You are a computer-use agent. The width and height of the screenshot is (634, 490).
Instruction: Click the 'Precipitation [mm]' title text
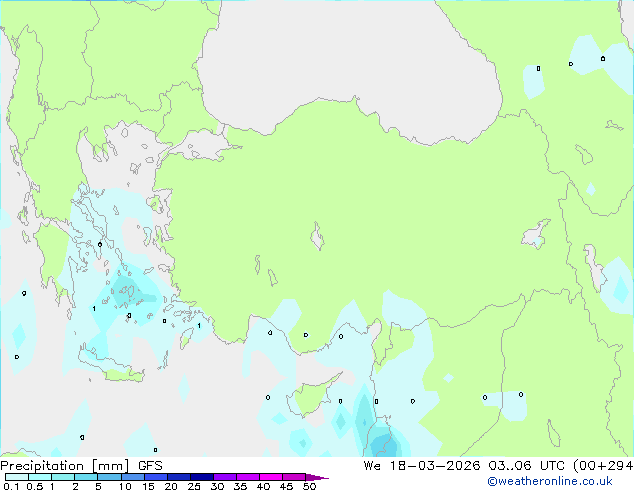(65, 466)
